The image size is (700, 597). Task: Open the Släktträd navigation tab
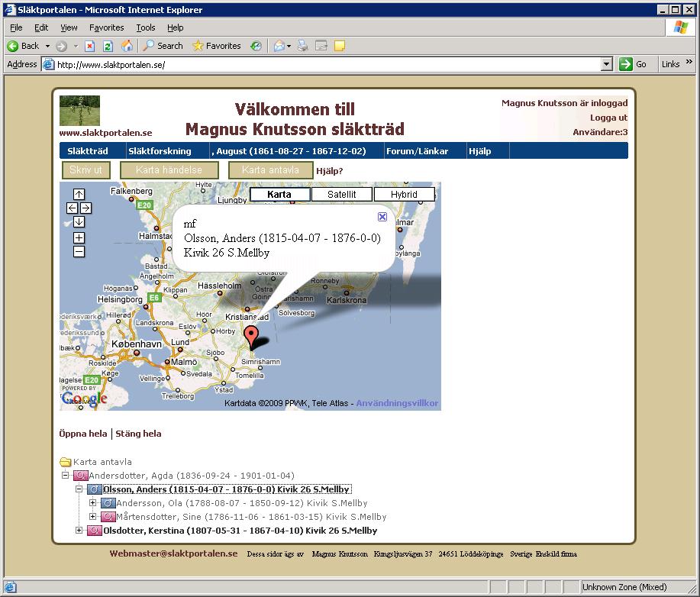(x=88, y=151)
